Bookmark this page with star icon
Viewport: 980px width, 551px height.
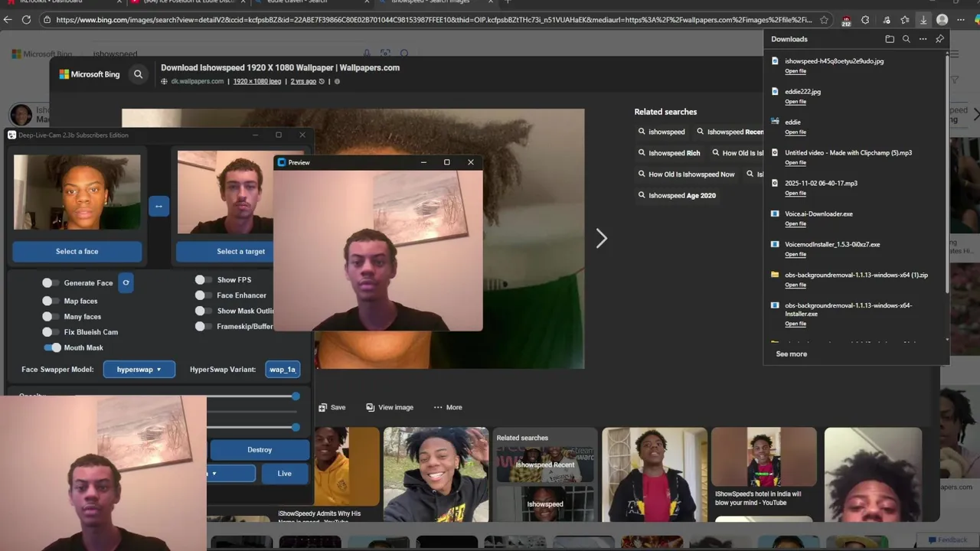click(824, 20)
